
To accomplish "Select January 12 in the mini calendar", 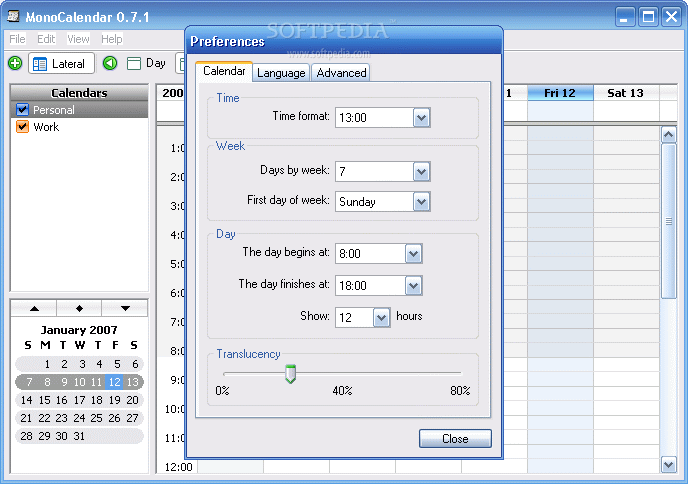I will pos(115,382).
